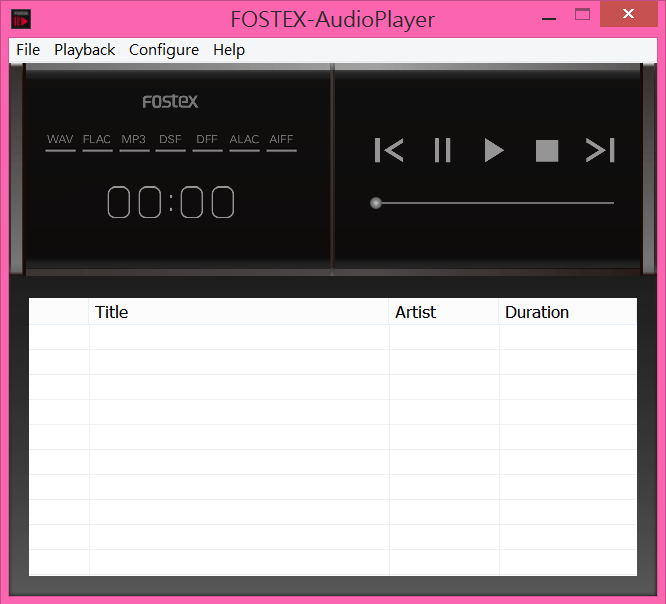
Task: Click the MP3 format indicator
Action: [134, 142]
